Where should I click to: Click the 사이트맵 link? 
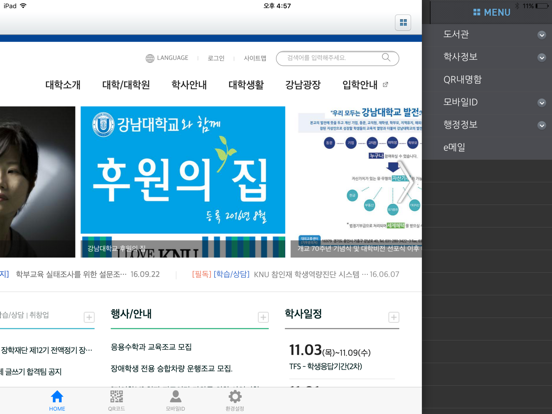pos(255,58)
